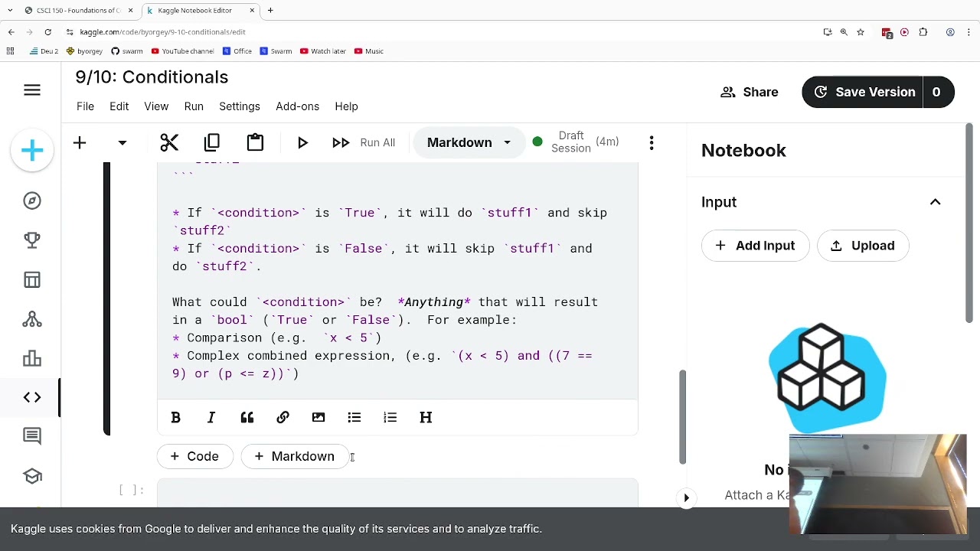The image size is (980, 551).
Task: Open the View menu
Action: click(156, 106)
